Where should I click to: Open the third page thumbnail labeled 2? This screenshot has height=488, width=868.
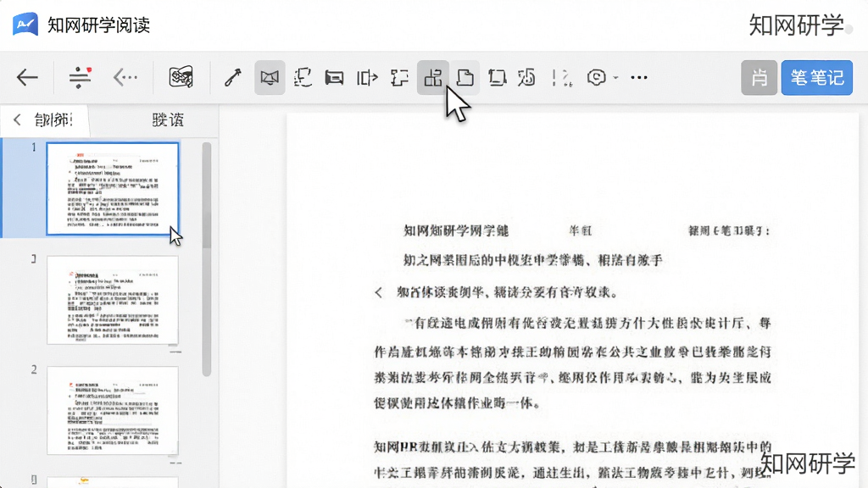tap(113, 410)
